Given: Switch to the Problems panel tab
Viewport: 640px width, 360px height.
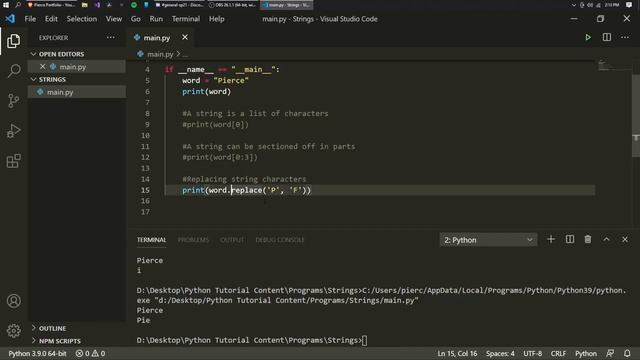Looking at the screenshot, I should point(193,240).
